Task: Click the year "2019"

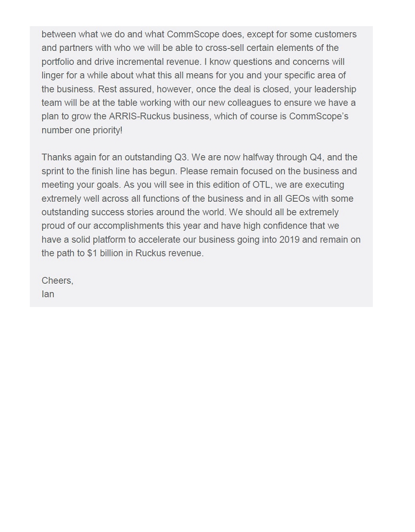Action: click(x=290, y=240)
